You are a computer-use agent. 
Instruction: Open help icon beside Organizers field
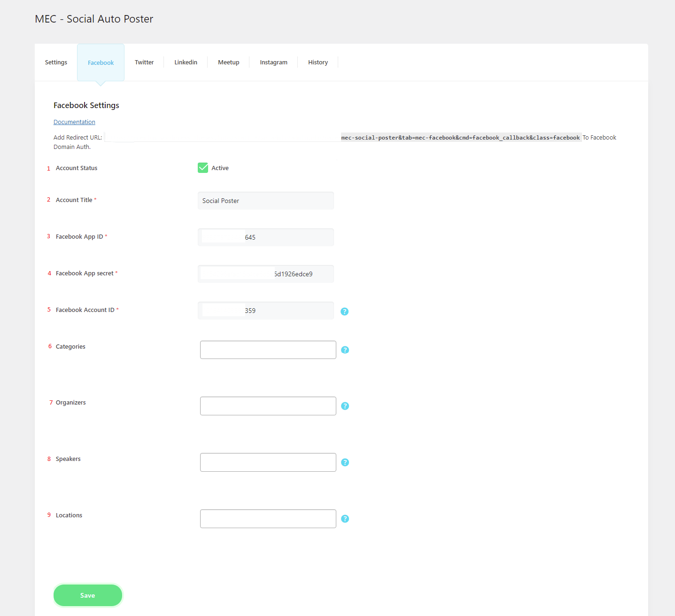345,406
